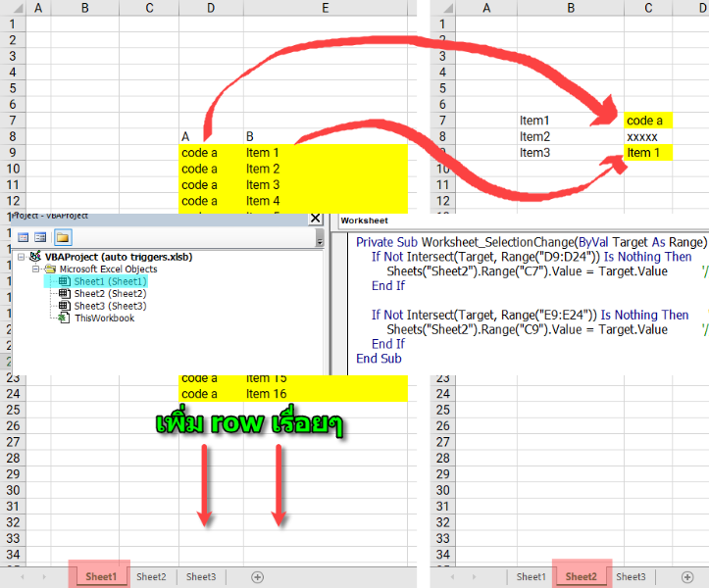
Task: Switch to Sheet2 tab in left workbook
Action: pos(151,577)
